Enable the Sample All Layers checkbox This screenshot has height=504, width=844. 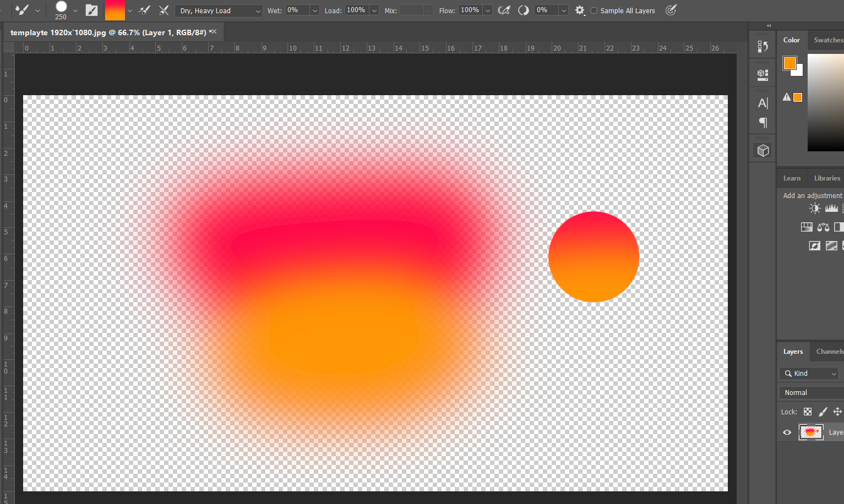click(x=593, y=10)
